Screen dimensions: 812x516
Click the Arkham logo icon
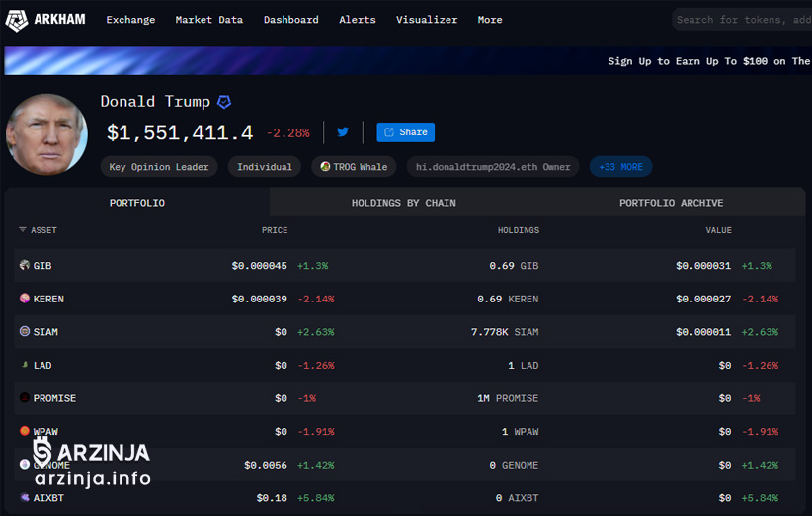pyautogui.click(x=17, y=20)
